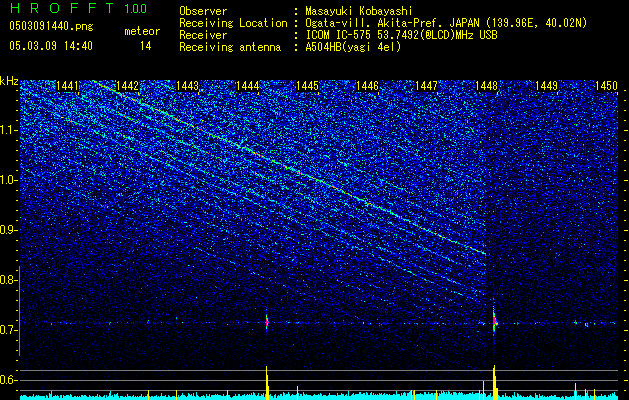Click the Observer label
Screen dimensions: 629x400
pyautogui.click(x=203, y=11)
